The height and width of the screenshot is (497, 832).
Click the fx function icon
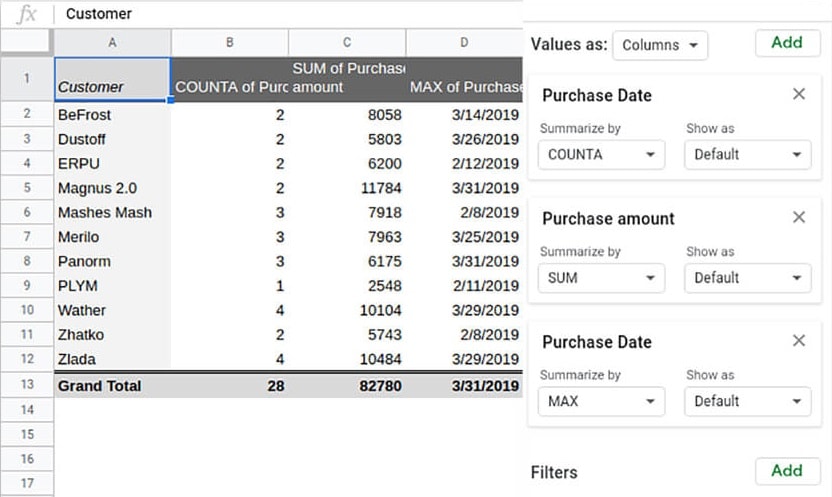(x=27, y=14)
